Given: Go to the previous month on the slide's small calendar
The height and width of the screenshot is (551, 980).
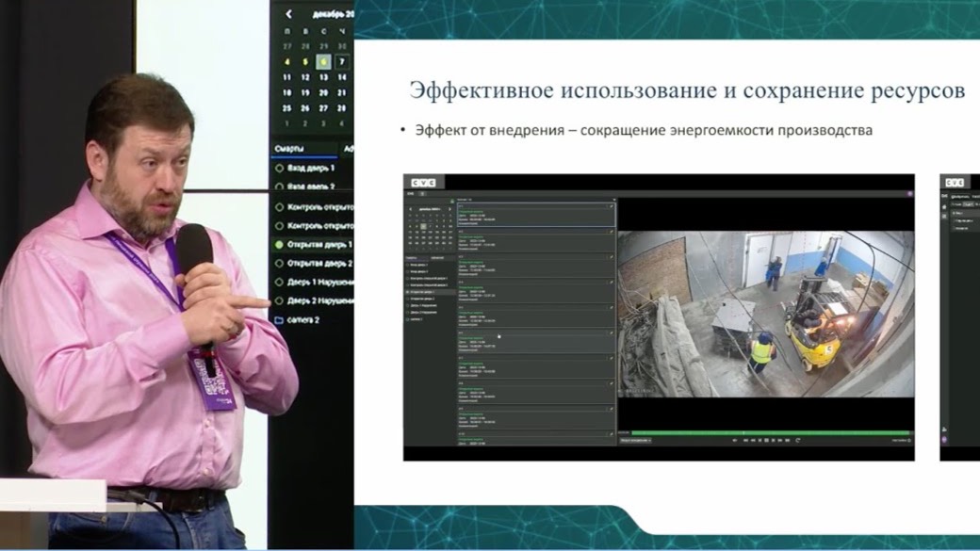Looking at the screenshot, I should click(410, 209).
